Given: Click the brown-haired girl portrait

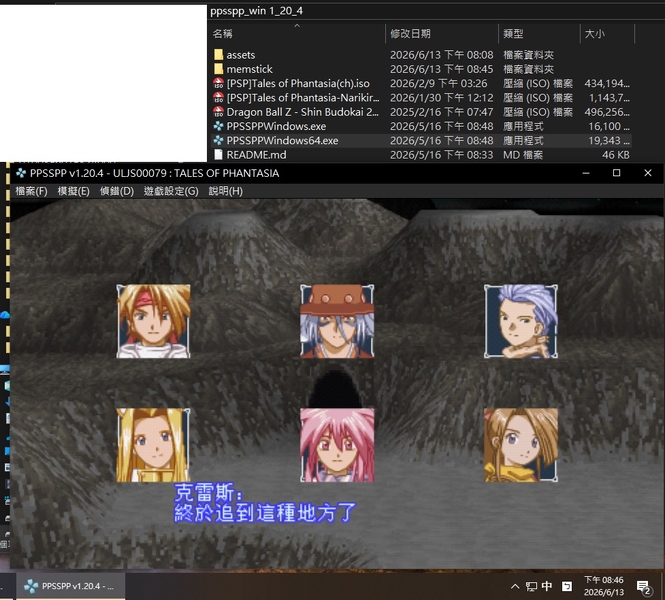Looking at the screenshot, I should (x=521, y=445).
